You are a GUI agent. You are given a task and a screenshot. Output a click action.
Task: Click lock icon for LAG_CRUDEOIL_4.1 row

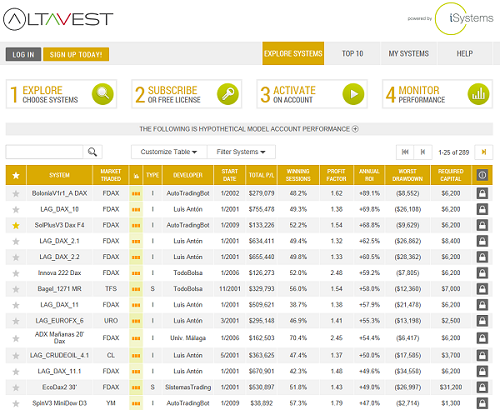click(x=482, y=355)
